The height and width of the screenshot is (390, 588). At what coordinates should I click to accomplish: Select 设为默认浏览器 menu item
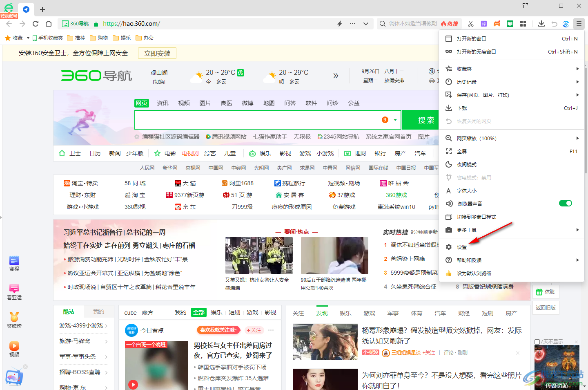pyautogui.click(x=512, y=273)
